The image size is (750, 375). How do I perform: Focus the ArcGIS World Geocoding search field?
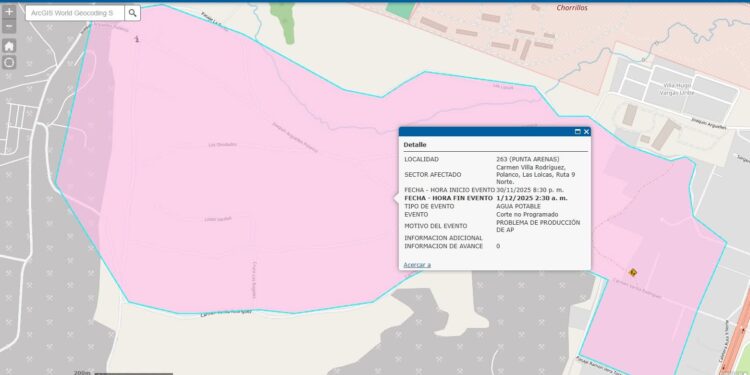pos(75,13)
